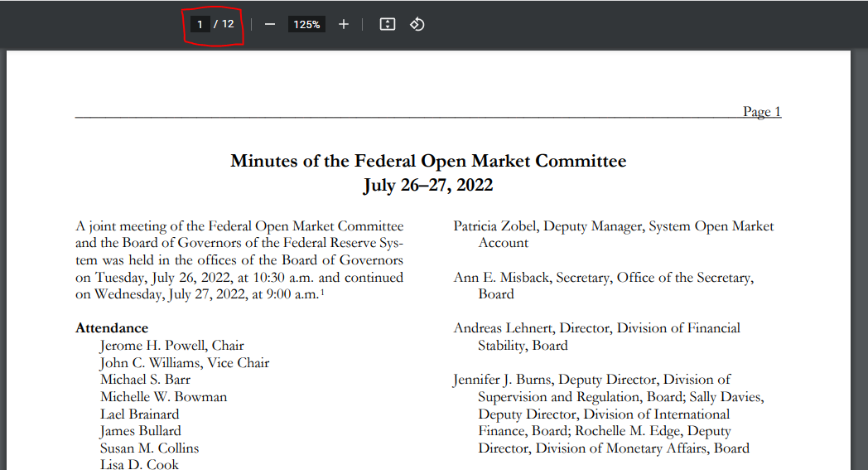868x470 pixels.
Task: Click the line 'on Wednesday, July 27, 2022'
Action: coord(200,294)
